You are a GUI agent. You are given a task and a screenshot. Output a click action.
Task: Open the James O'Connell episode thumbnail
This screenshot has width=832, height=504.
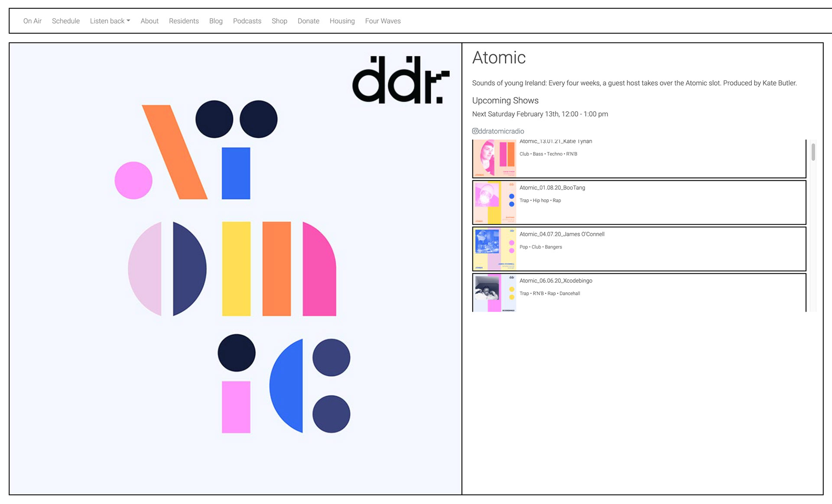point(494,249)
